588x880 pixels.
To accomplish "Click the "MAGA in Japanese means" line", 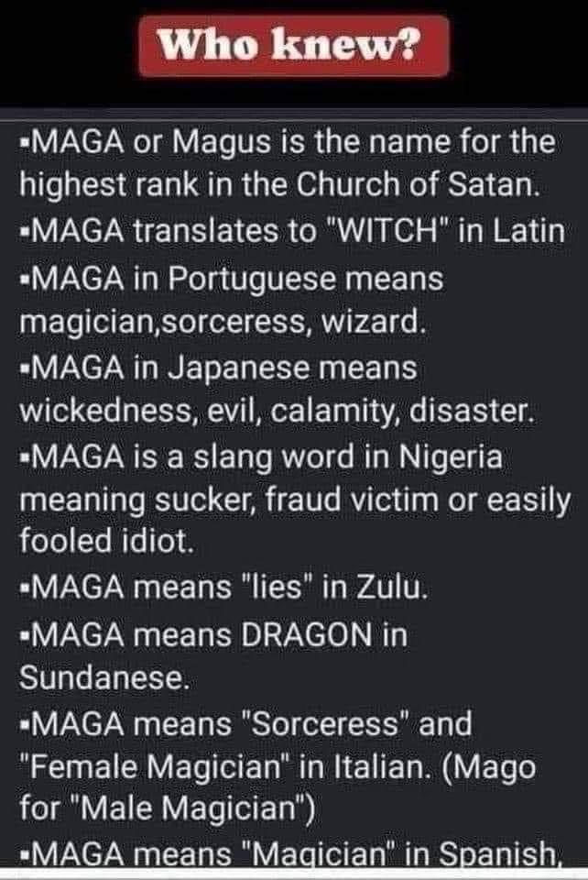I will [220, 368].
